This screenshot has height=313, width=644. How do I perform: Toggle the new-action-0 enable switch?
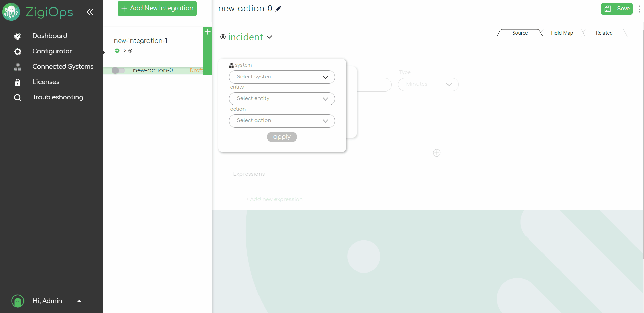tap(118, 70)
